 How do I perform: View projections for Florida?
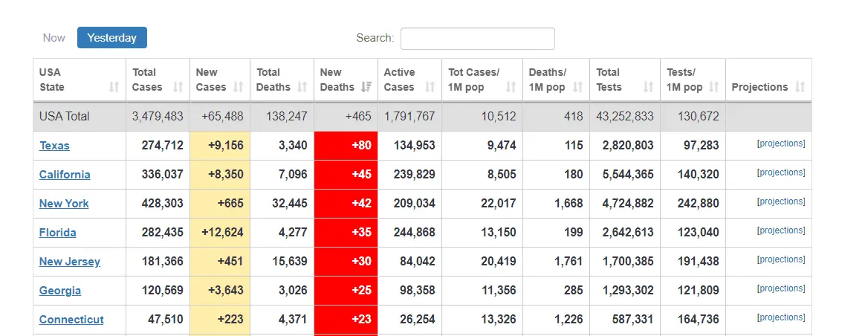point(781,231)
